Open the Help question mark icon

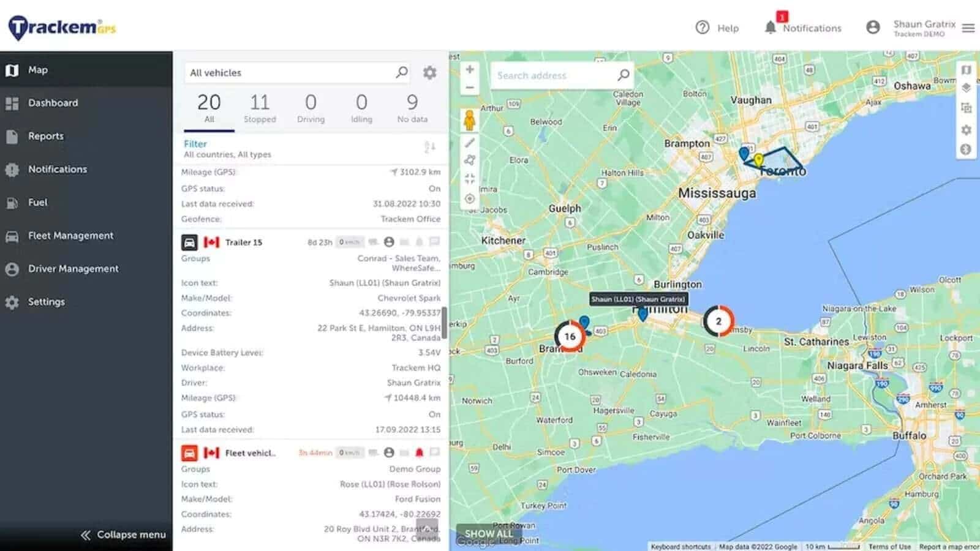tap(703, 28)
